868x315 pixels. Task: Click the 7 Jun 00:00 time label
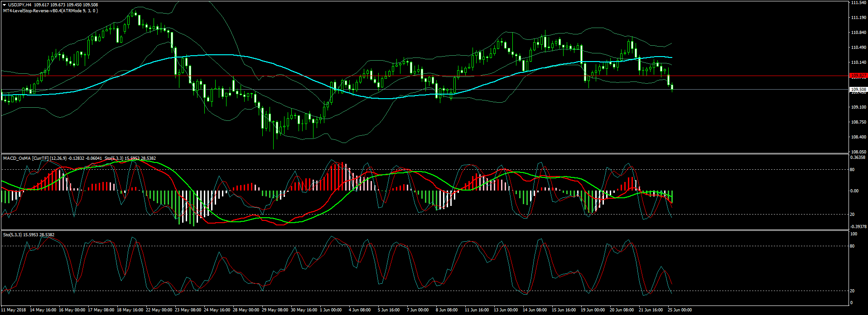pos(418,310)
